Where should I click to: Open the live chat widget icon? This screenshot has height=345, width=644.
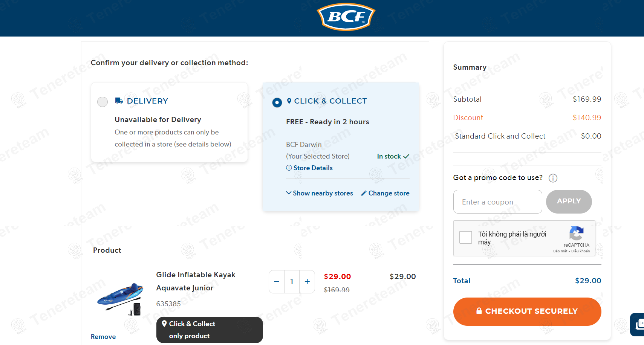click(638, 324)
